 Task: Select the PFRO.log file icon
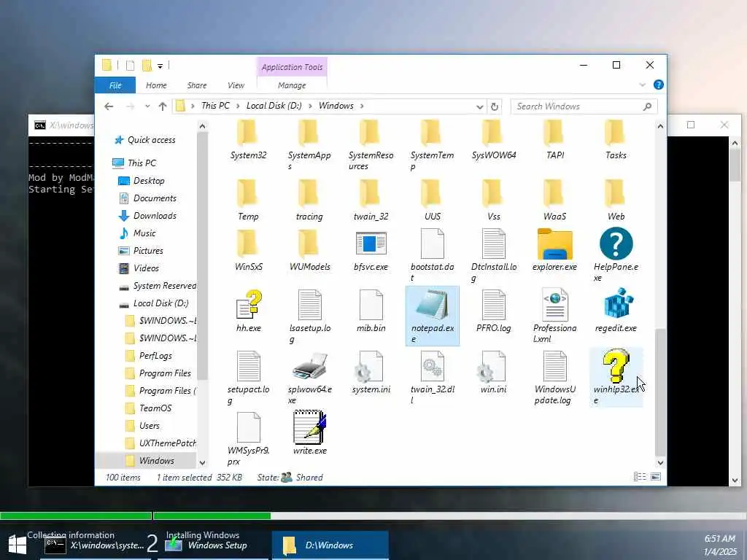coord(494,305)
